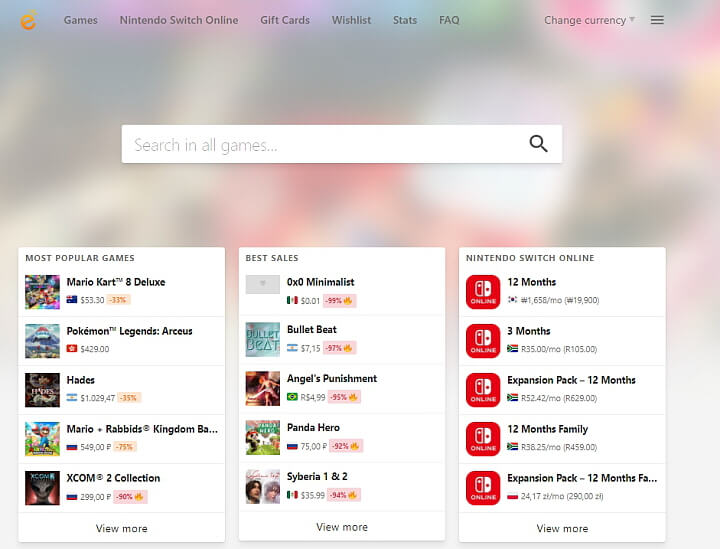Viewport: 720px width, 549px height.
Task: Click Angel's Punishment cover image
Action: (263, 389)
